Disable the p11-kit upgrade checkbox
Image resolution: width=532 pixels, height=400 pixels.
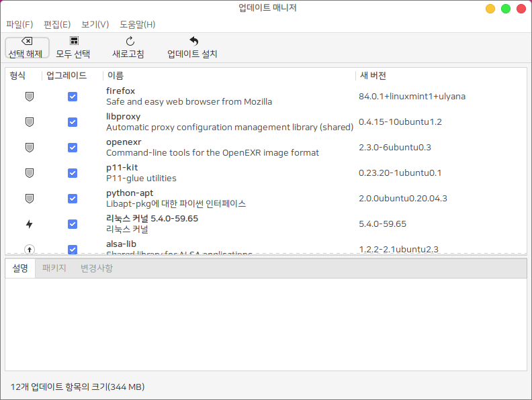pos(73,173)
